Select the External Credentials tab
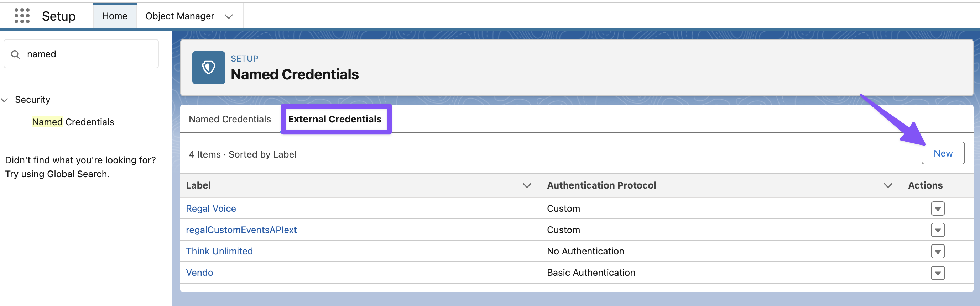Image resolution: width=980 pixels, height=306 pixels. pyautogui.click(x=335, y=119)
